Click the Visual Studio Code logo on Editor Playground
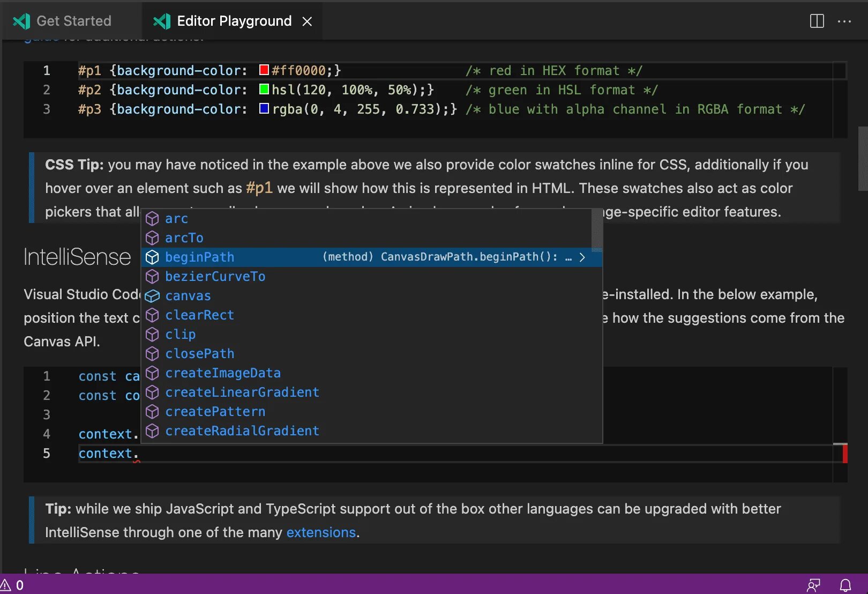Screen dimensions: 868x594 coord(162,21)
